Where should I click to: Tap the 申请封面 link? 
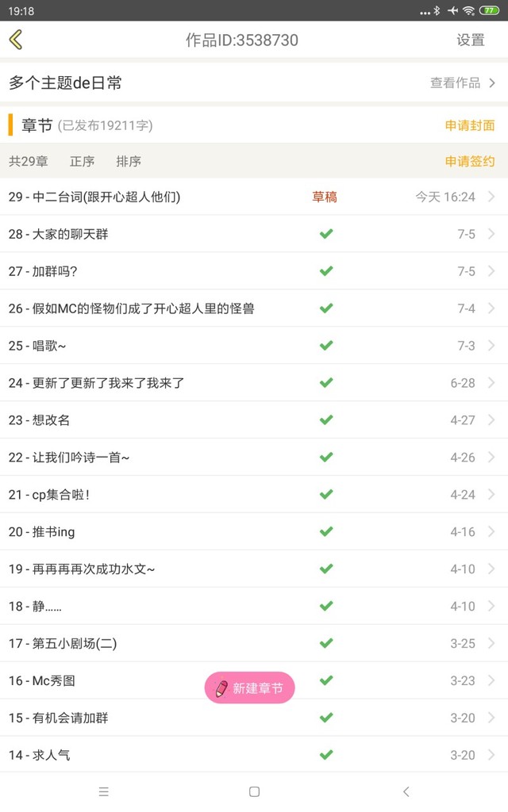coord(470,125)
